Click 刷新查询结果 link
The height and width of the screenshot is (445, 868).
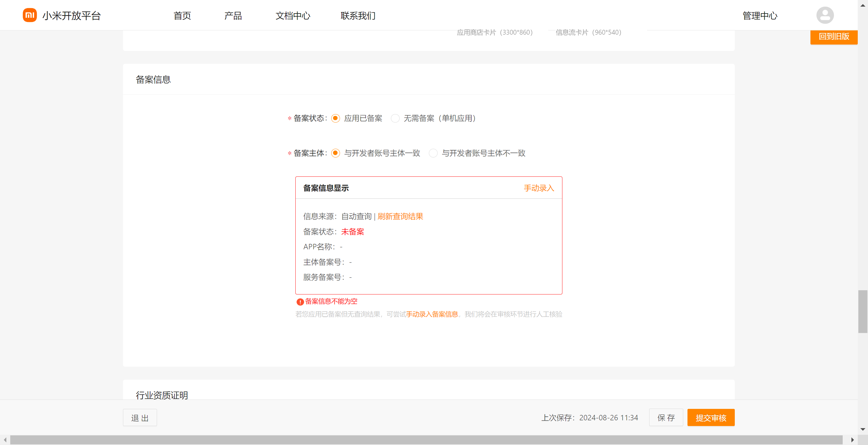click(400, 216)
